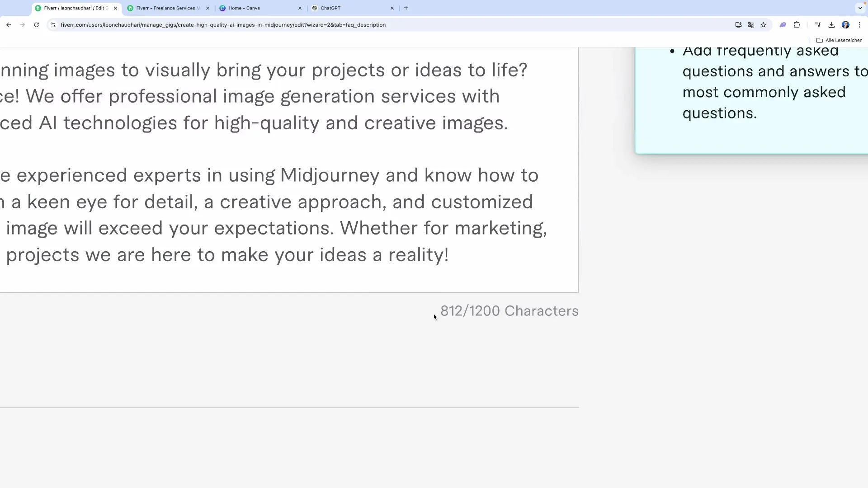Bookmark this page with the star icon
This screenshot has height=488, width=868.
click(x=764, y=25)
